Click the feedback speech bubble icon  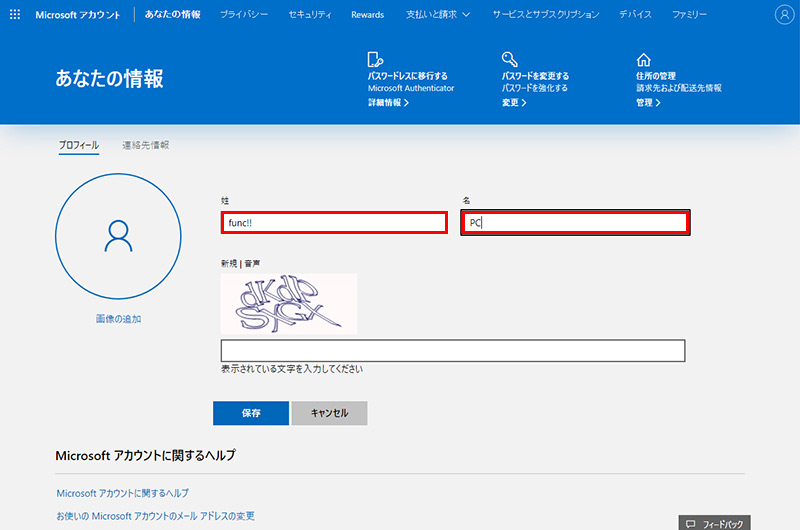[690, 524]
